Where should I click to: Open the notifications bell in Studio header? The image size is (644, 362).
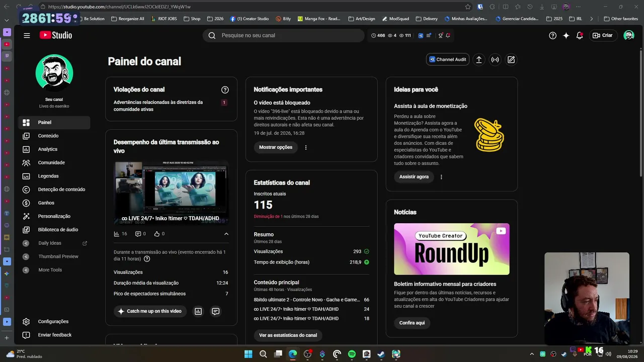580,35
